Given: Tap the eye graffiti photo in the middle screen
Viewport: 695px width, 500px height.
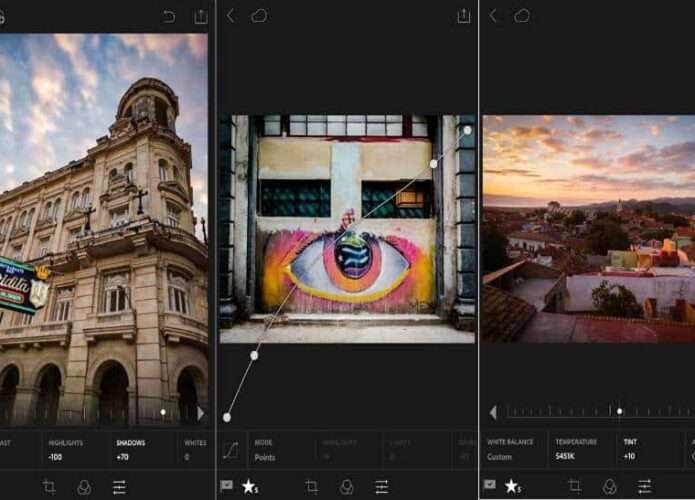Looking at the screenshot, I should [x=348, y=229].
